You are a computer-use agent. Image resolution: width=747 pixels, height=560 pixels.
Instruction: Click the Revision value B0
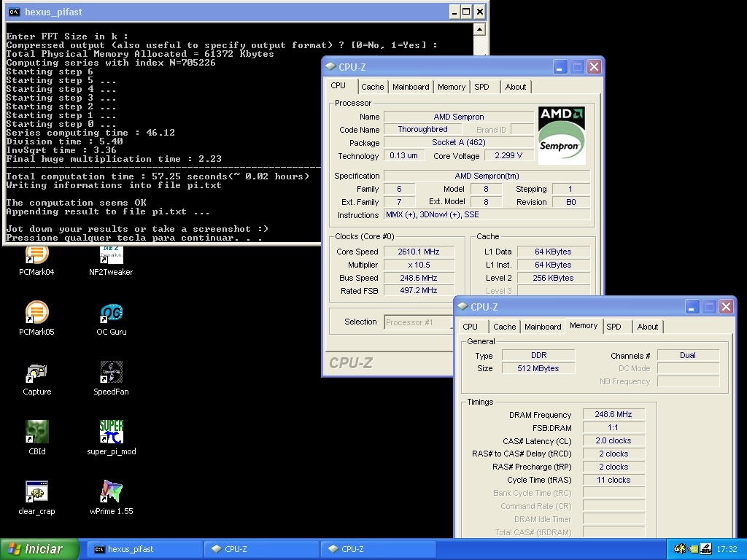pos(571,202)
